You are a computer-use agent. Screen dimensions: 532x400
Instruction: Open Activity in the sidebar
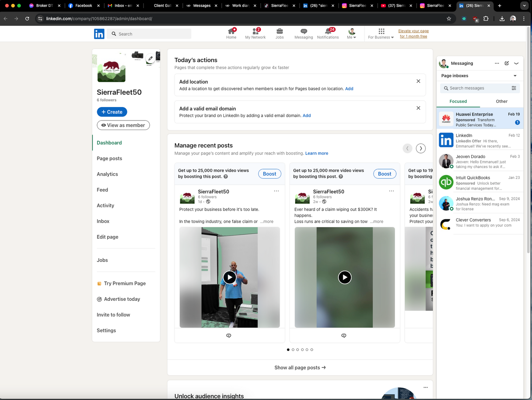pyautogui.click(x=105, y=205)
